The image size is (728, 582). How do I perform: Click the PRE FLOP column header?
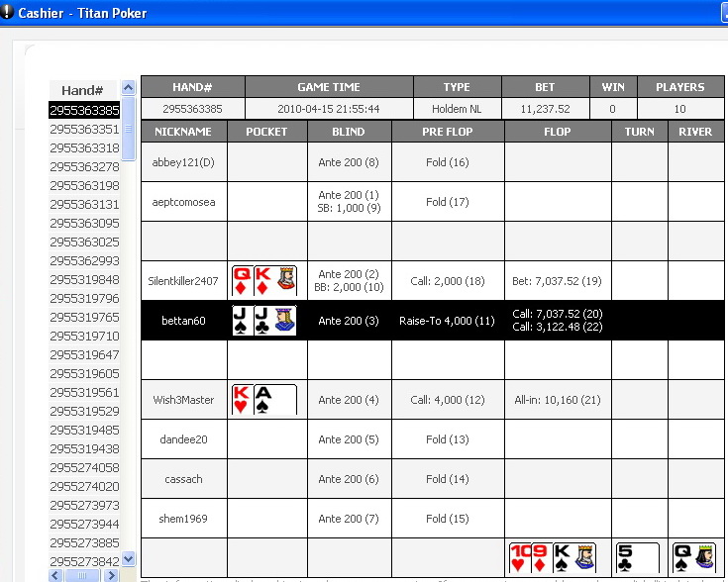447,132
